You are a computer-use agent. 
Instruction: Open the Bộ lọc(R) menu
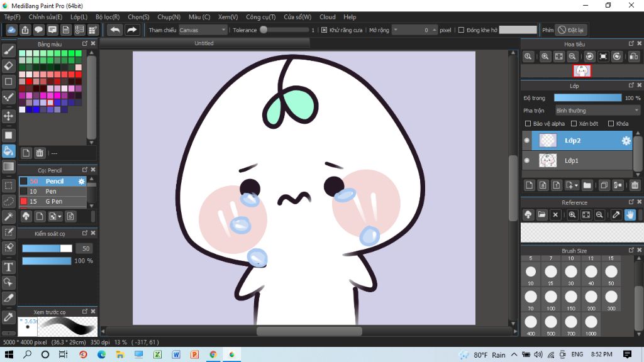tap(108, 17)
